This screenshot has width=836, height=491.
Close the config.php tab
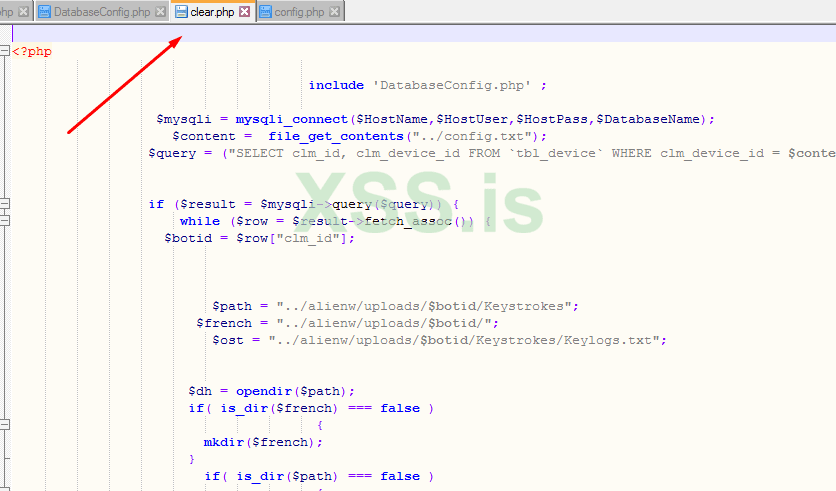click(x=334, y=12)
